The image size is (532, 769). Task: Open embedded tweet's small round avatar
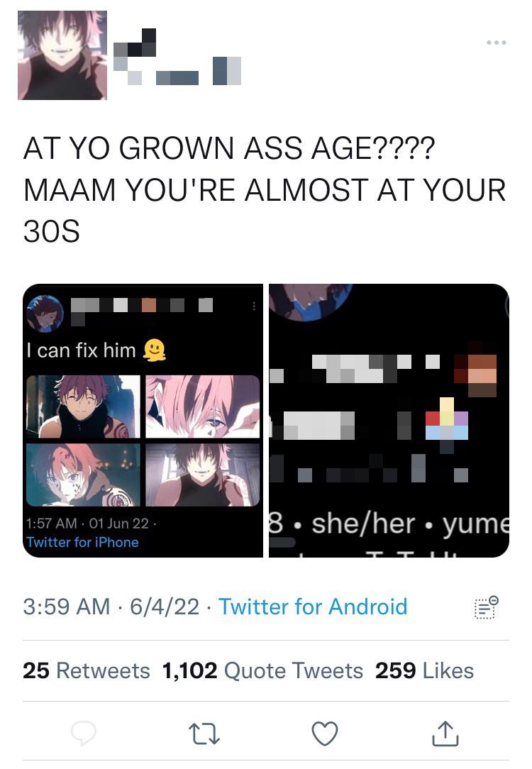point(45,314)
